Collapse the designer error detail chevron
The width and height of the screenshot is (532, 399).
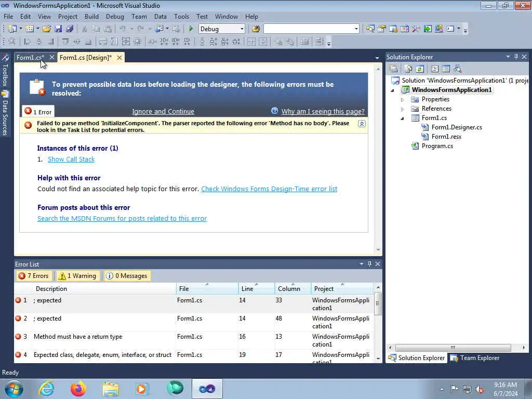tap(362, 124)
